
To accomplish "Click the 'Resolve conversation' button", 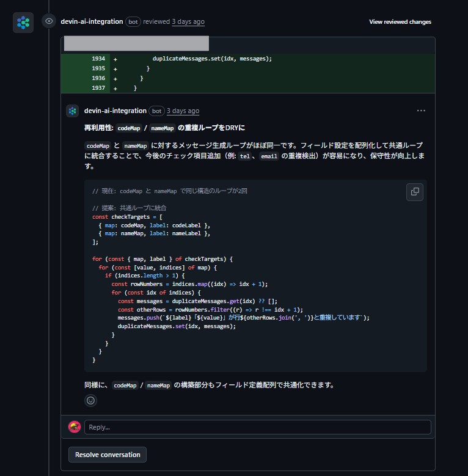I will [108, 455].
